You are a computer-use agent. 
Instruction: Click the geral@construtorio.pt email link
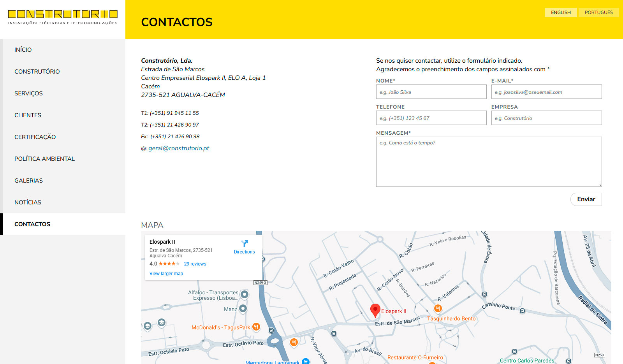pyautogui.click(x=179, y=148)
